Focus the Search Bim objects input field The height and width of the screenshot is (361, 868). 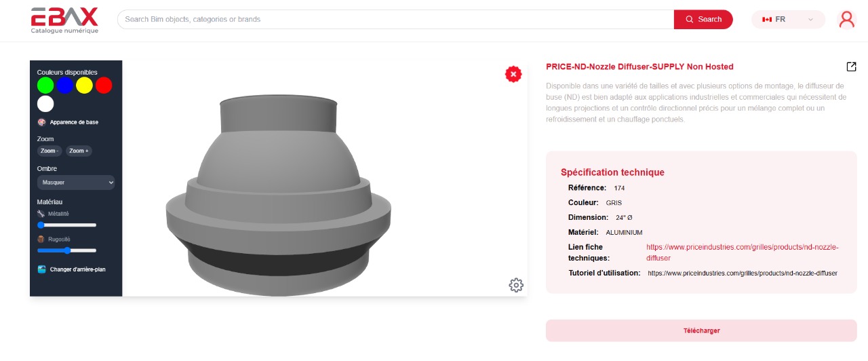396,20
